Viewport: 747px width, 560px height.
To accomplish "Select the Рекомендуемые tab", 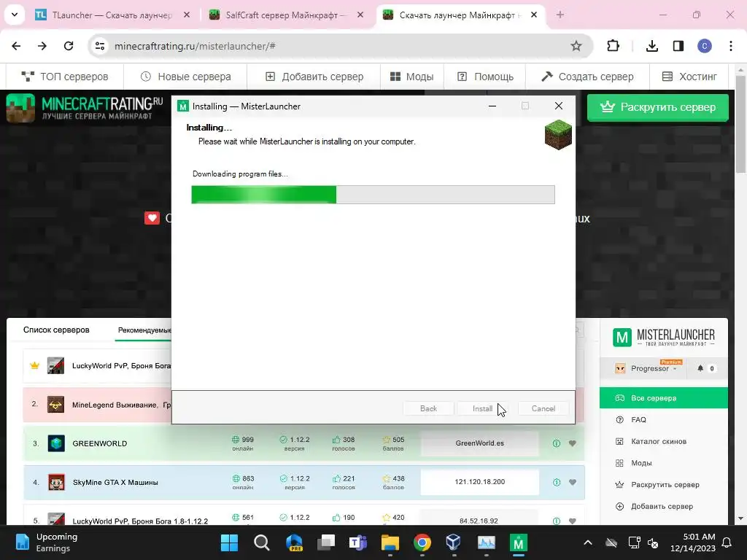I will click(144, 330).
